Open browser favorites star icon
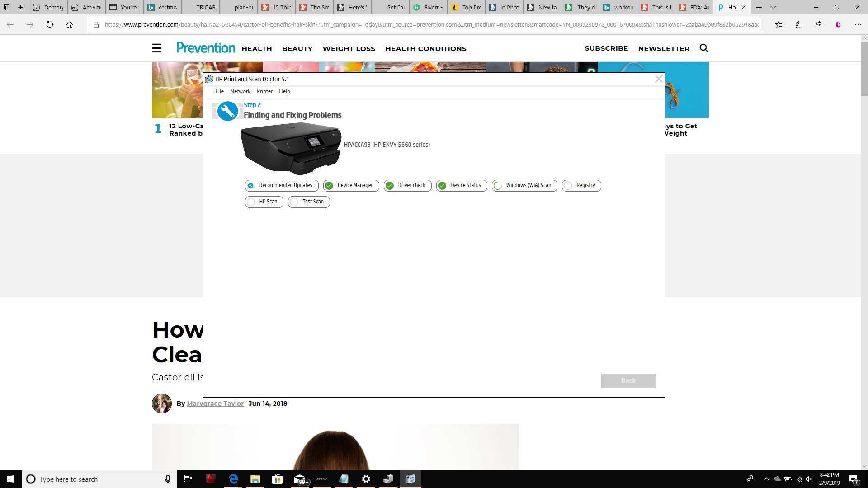Image resolution: width=868 pixels, height=488 pixels. (x=778, y=25)
